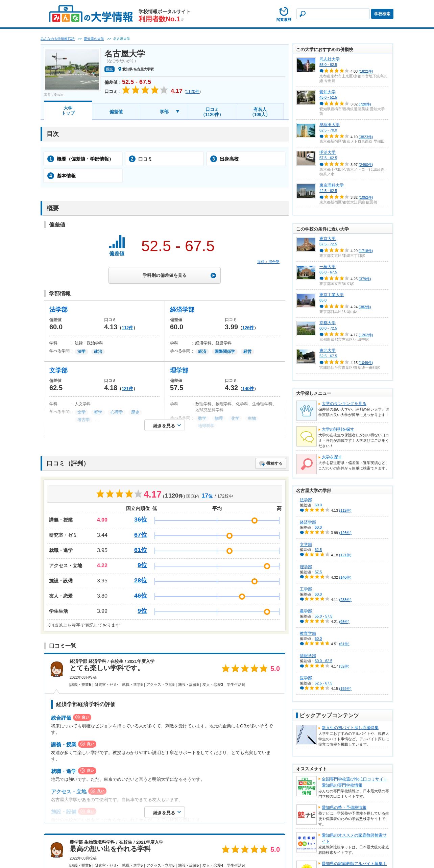The height and width of the screenshot is (868, 434).
Task: Open みんなの大学情報TOP breadcrumb link
Action: [57, 39]
